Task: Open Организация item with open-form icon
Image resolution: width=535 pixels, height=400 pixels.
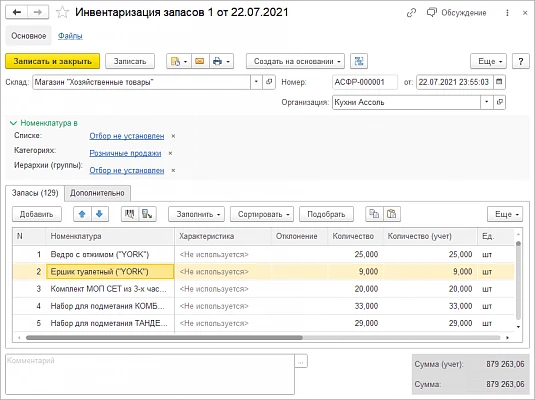Action: pyautogui.click(x=500, y=102)
